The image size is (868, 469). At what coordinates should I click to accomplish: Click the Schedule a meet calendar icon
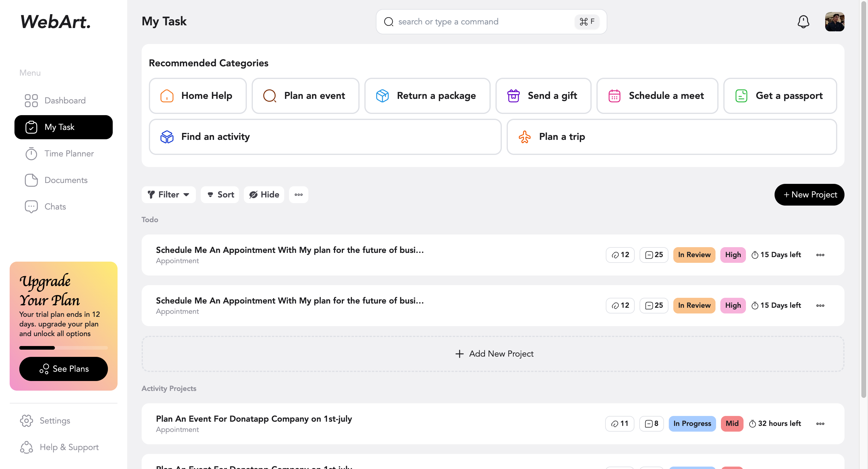click(614, 96)
